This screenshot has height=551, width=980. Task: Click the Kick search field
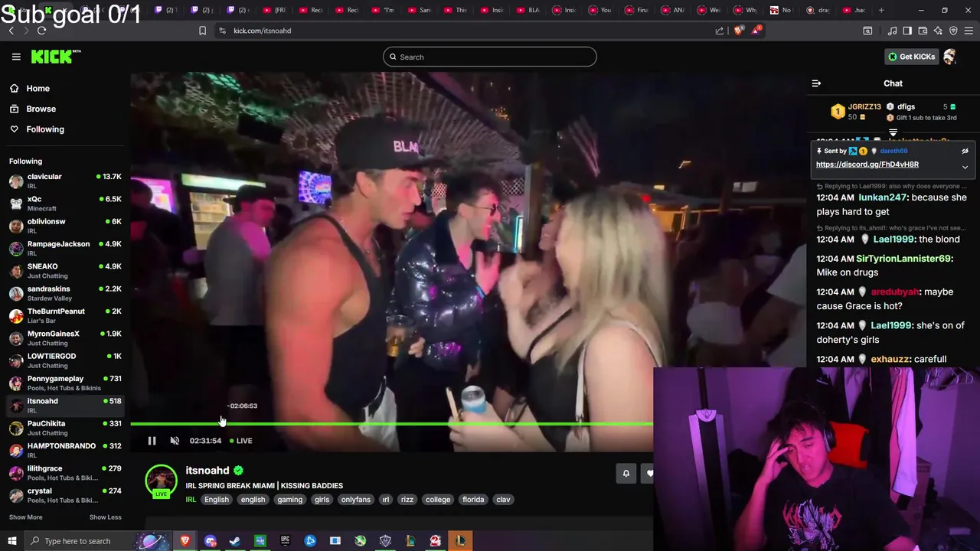click(490, 57)
